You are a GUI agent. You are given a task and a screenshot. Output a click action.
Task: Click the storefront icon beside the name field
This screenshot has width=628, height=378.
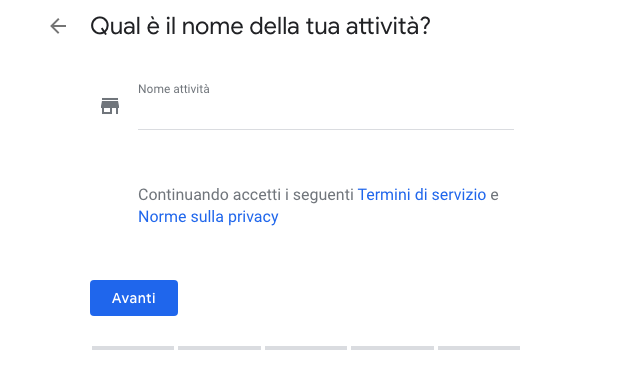pyautogui.click(x=110, y=106)
